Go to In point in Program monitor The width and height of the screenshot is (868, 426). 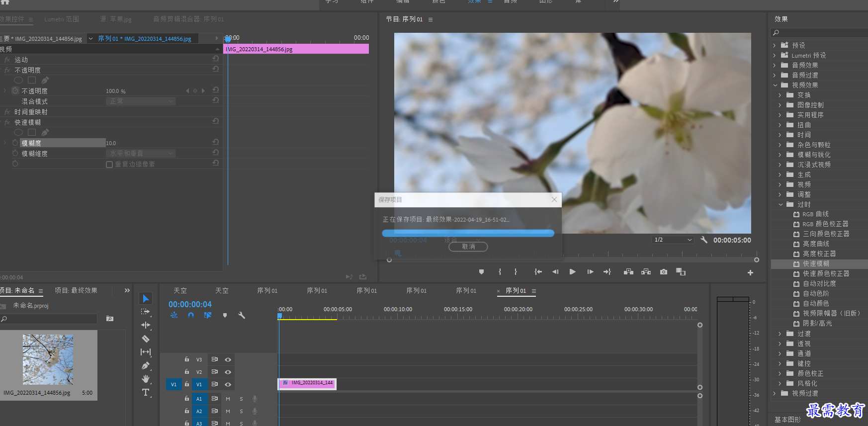[538, 272]
